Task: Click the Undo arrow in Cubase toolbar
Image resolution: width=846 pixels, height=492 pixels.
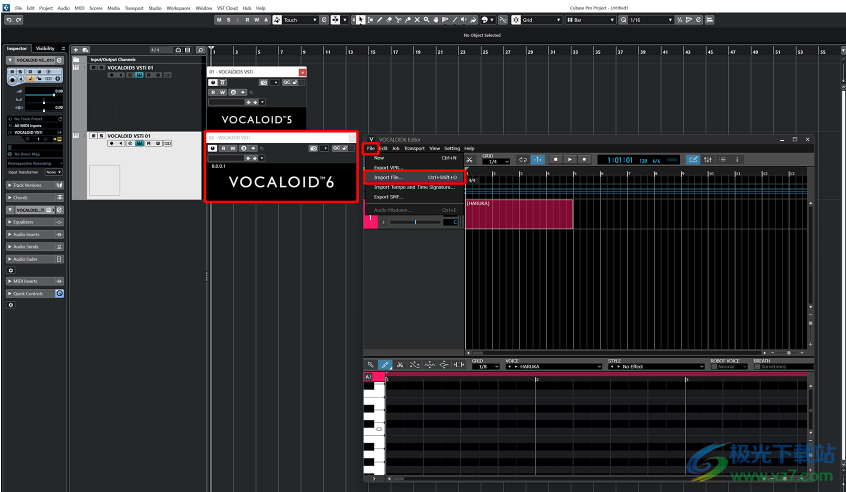Action: tap(8, 19)
